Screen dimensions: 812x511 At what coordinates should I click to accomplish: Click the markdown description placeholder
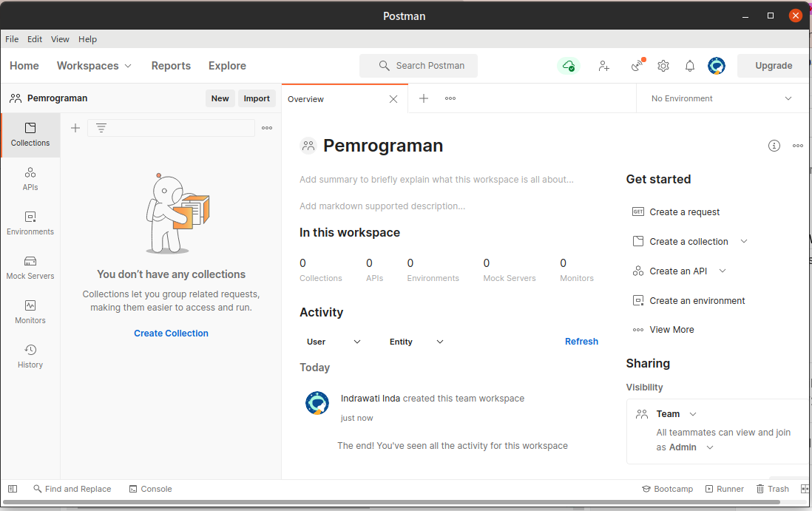382,206
